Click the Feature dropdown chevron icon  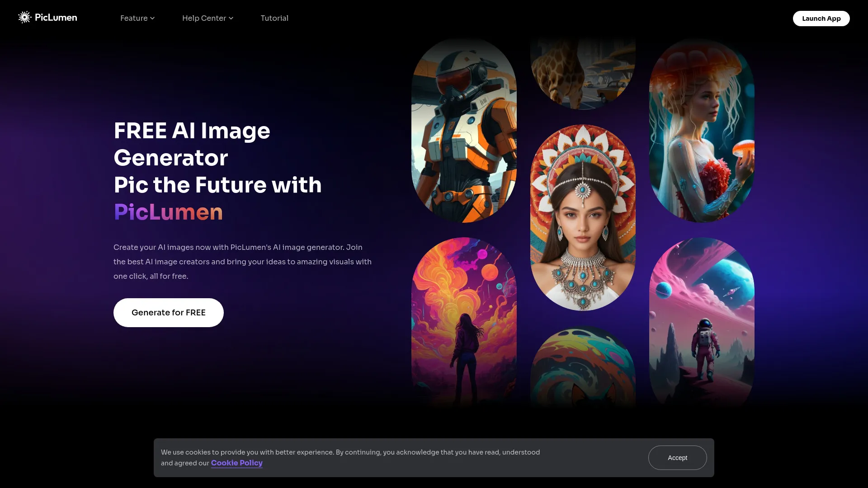click(152, 18)
